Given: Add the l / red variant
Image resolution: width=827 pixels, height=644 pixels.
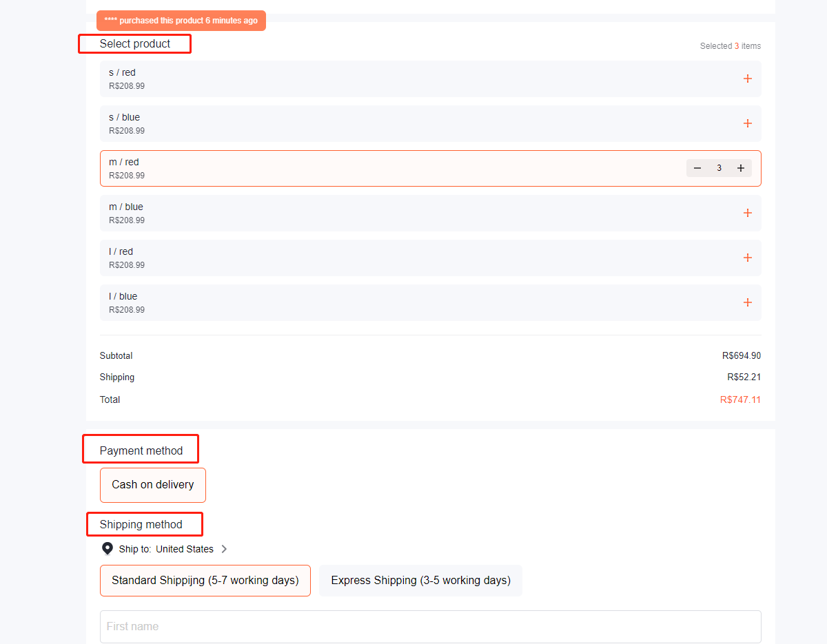Looking at the screenshot, I should click(747, 258).
